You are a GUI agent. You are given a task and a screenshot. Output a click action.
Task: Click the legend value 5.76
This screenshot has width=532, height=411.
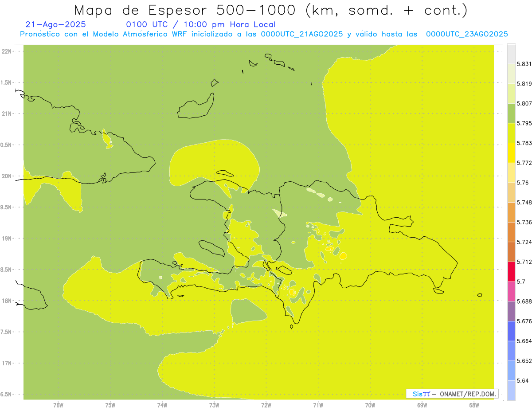[x=523, y=183]
